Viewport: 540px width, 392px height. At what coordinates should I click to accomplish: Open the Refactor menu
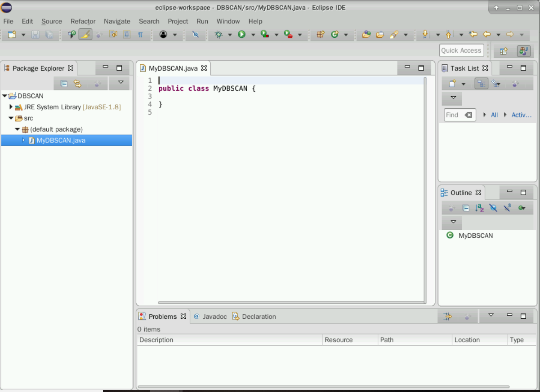click(x=83, y=21)
